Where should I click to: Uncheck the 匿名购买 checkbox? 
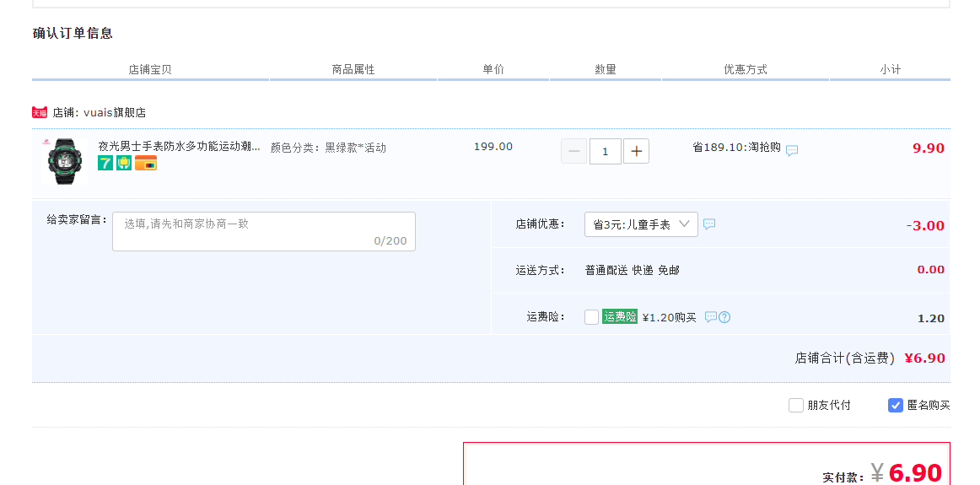[x=895, y=405]
